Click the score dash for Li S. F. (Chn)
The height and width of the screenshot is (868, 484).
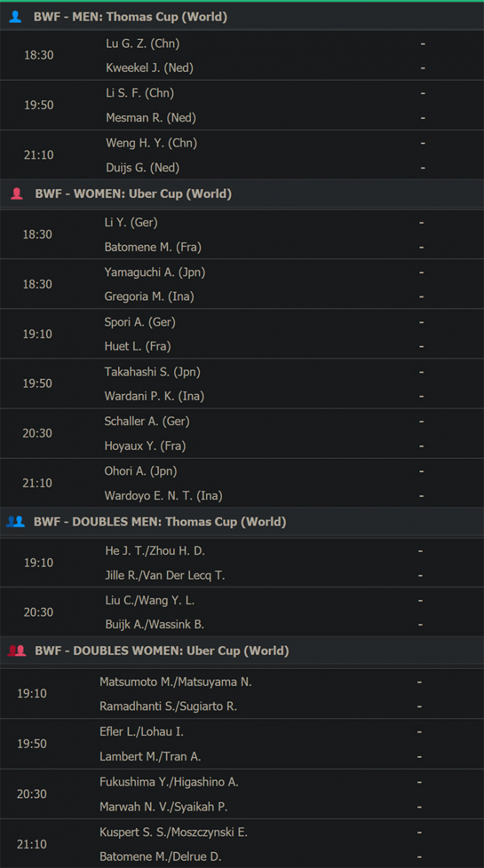(423, 93)
